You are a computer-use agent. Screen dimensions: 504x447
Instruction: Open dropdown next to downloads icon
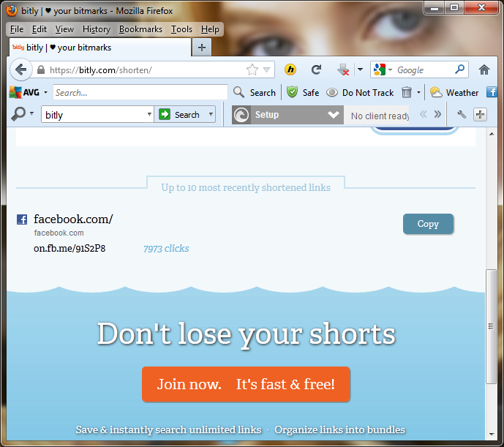click(x=361, y=70)
